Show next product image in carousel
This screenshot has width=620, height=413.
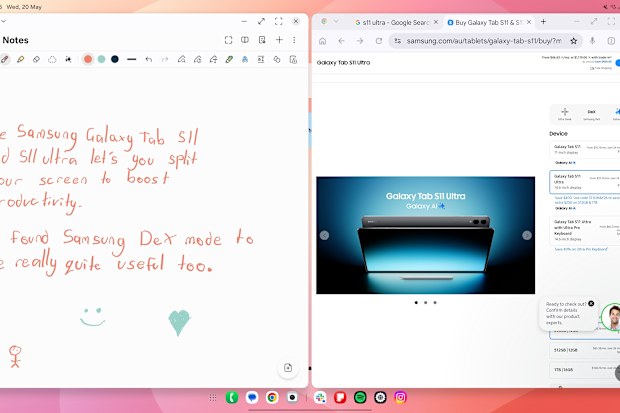click(x=527, y=235)
